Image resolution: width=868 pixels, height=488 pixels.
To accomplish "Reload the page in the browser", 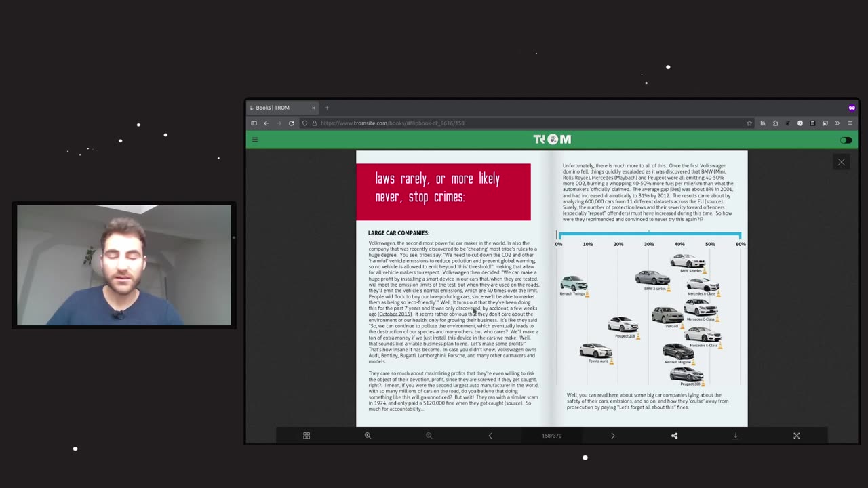I will pos(292,123).
